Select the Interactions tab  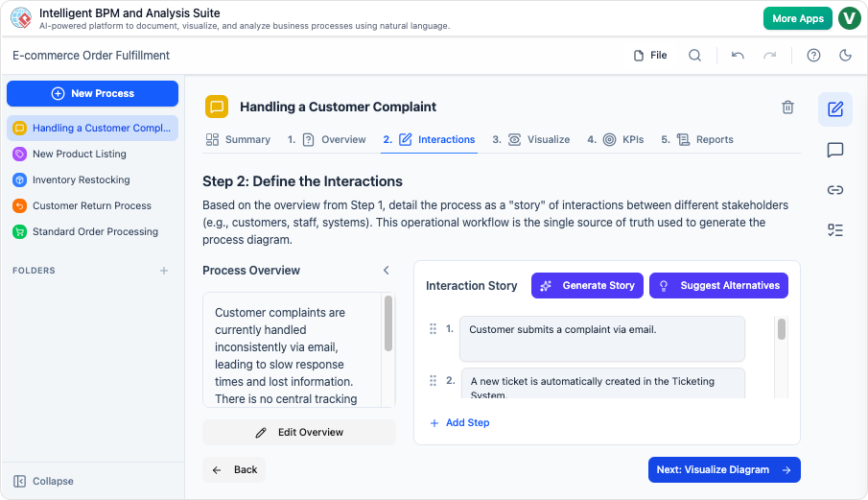429,139
